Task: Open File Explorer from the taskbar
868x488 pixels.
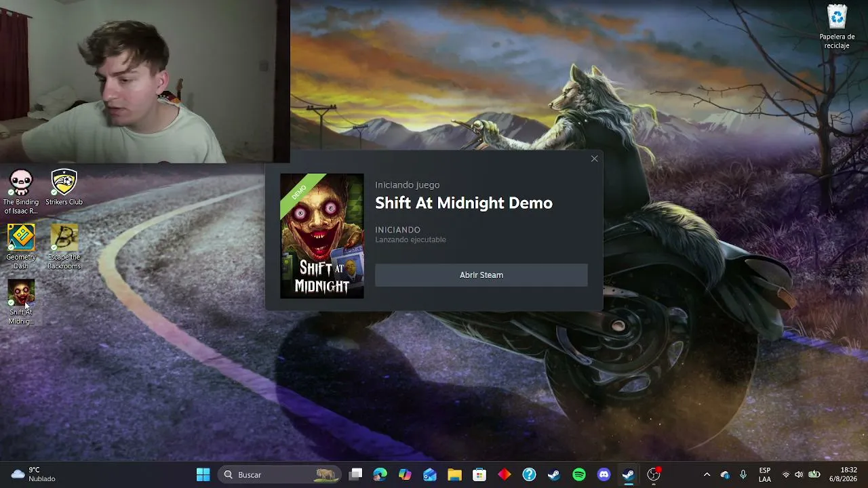Action: tap(454, 474)
